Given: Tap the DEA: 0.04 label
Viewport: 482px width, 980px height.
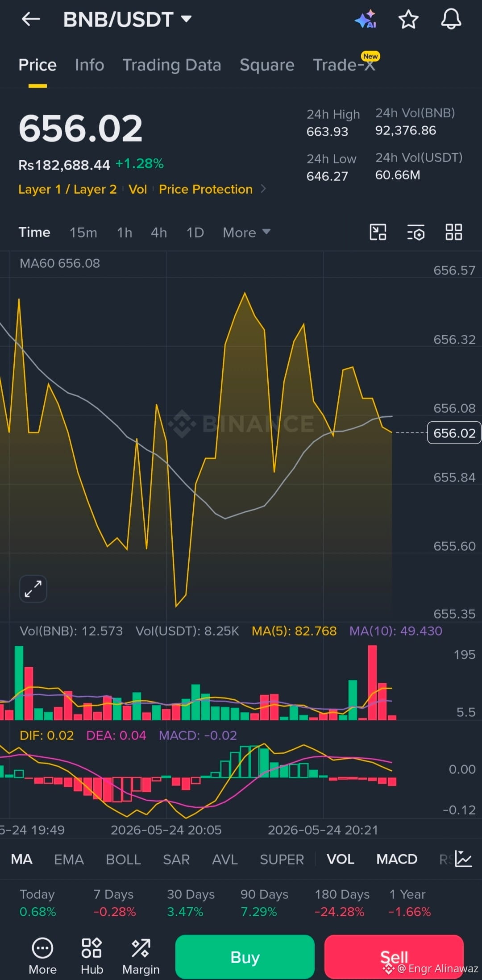Looking at the screenshot, I should 116,735.
